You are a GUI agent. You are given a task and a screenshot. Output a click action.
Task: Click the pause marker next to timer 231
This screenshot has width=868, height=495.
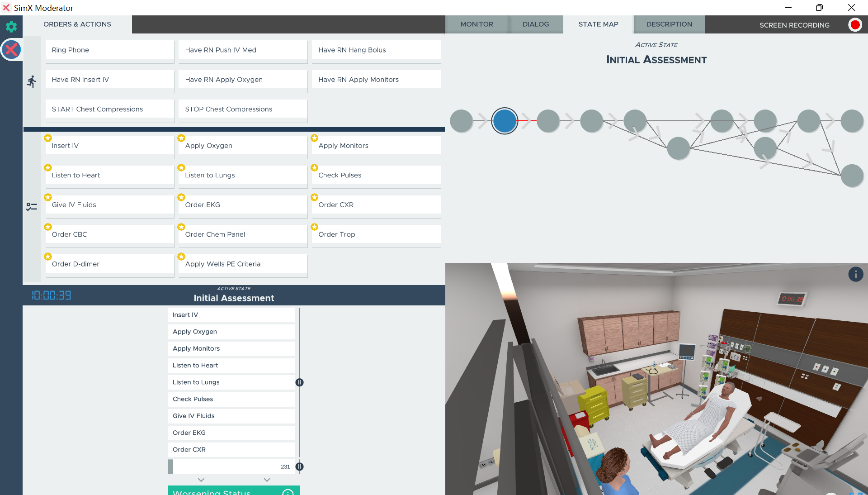click(x=299, y=466)
